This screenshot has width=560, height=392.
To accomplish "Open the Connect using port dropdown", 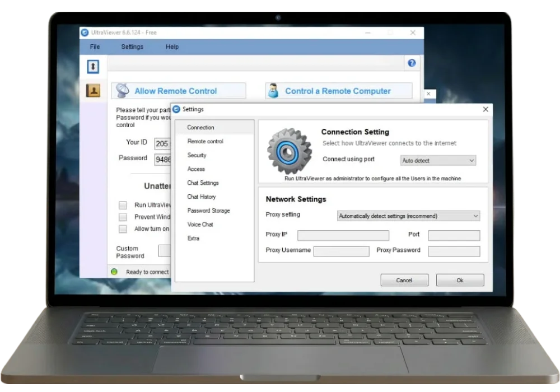I will [x=438, y=161].
